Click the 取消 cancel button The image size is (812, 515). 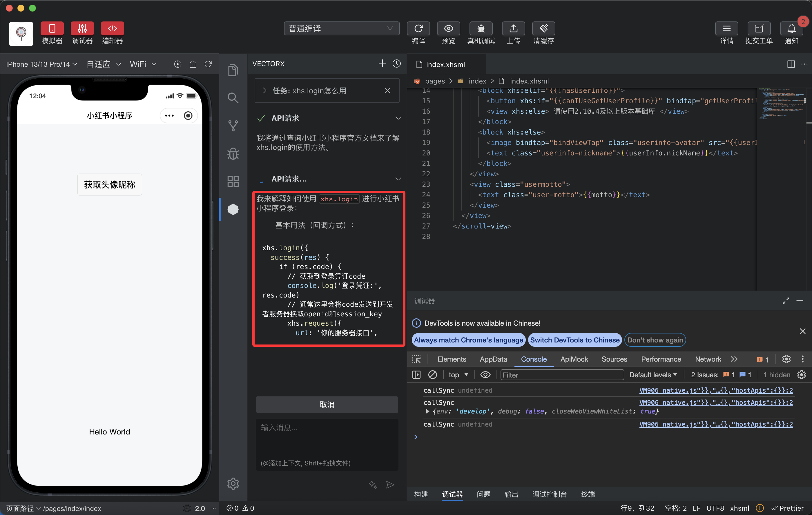[x=327, y=405]
